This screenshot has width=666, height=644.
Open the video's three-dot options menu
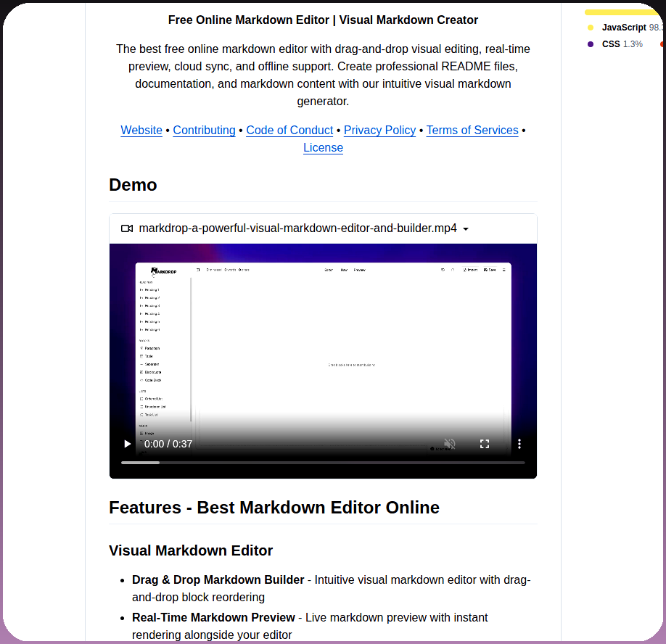519,444
